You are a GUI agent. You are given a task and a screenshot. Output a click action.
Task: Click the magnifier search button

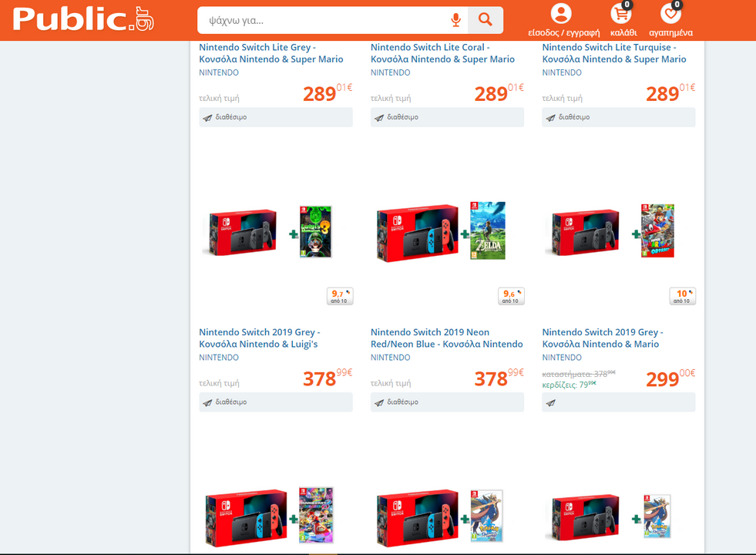(485, 20)
